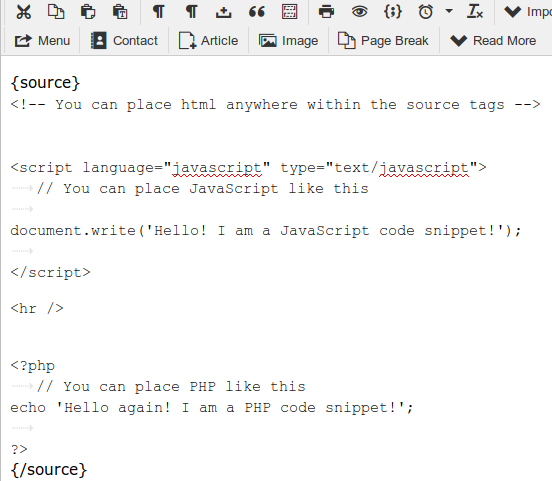Toggle the visual blocks dashed-box icon

click(290, 12)
